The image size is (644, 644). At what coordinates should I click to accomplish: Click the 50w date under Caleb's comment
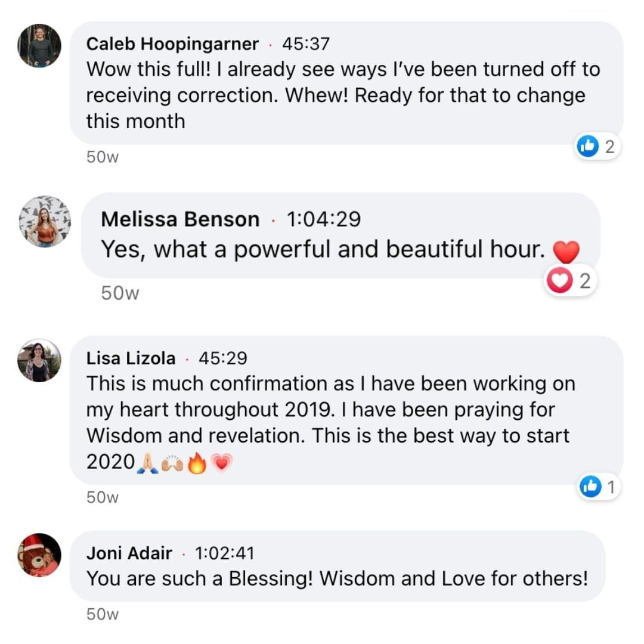[103, 157]
